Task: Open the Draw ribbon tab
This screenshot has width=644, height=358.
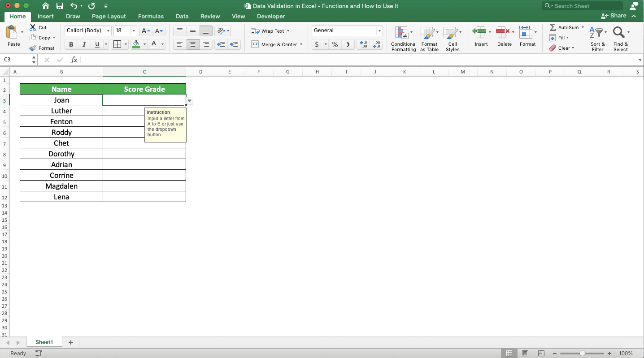Action: point(73,16)
